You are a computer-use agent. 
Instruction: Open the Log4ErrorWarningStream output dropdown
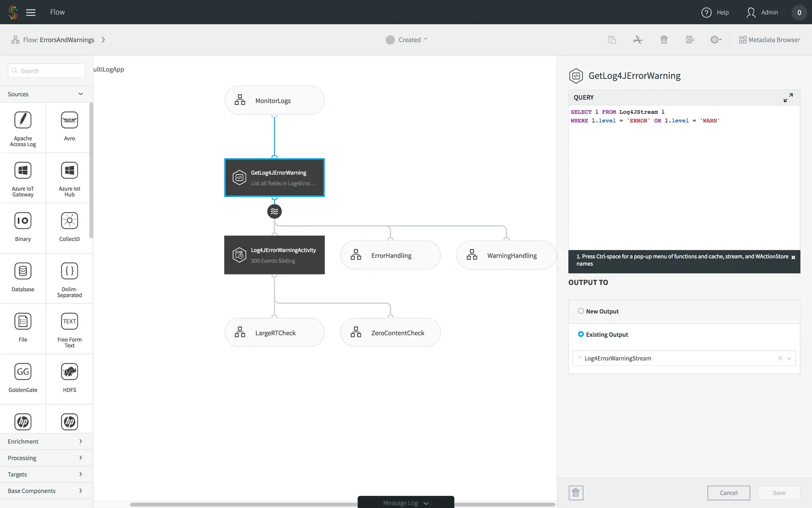click(x=789, y=359)
